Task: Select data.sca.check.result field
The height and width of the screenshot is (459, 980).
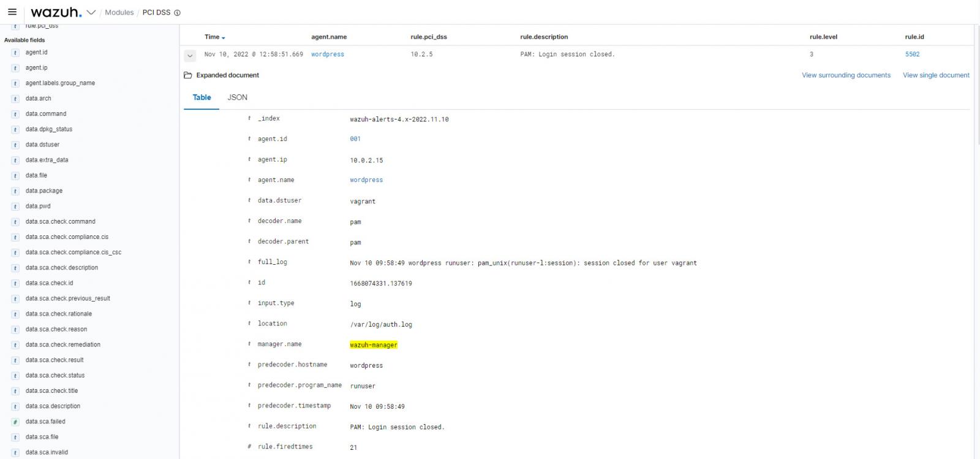Action: click(55, 360)
